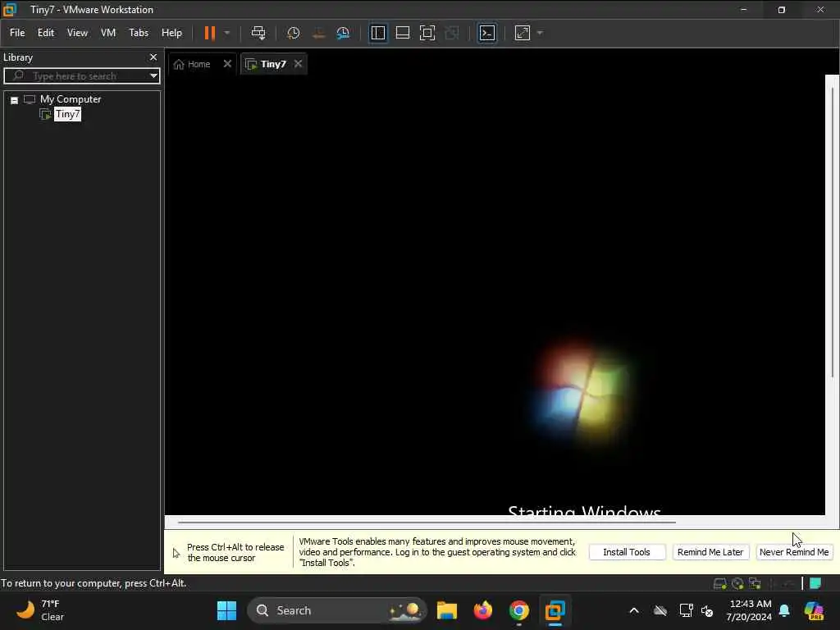
Task: Click the taskbar Search box
Action: (x=337, y=610)
